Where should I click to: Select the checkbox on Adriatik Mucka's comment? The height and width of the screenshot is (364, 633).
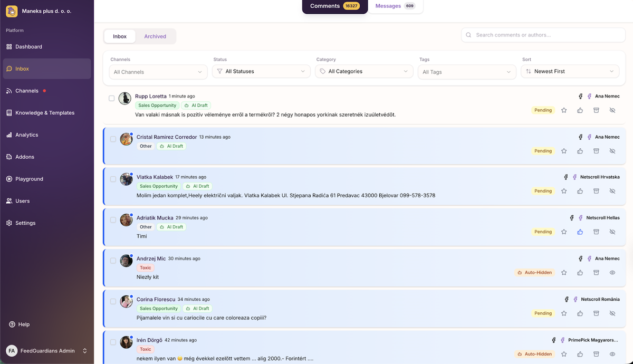point(112,220)
